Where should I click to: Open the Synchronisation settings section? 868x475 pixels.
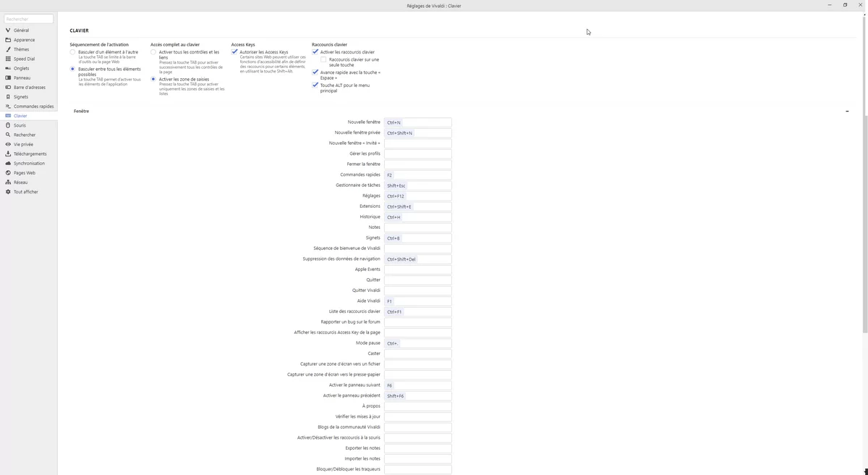(x=29, y=163)
